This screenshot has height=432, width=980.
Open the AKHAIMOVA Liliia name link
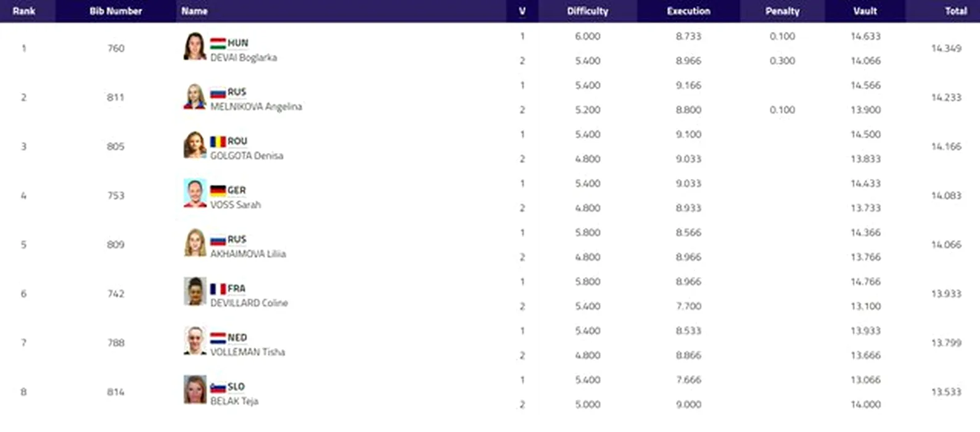point(248,254)
